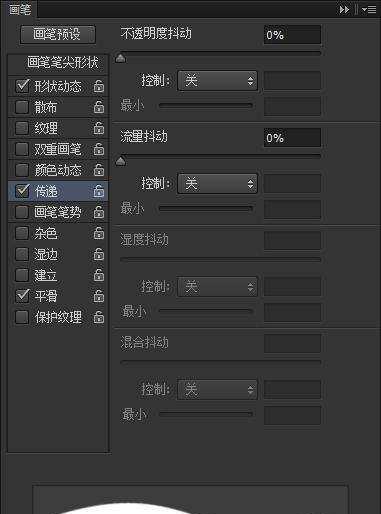Click the lock icon beside 纹理

[99, 128]
